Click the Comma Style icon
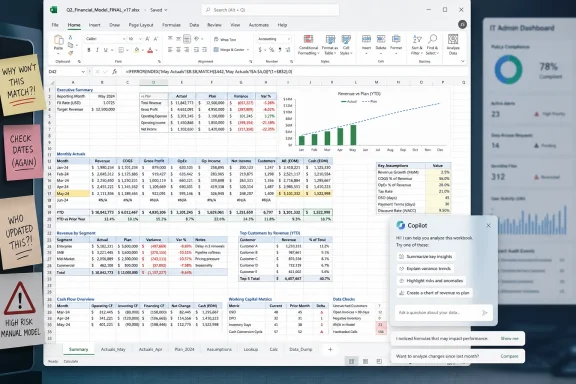Image resolution: width=576 pixels, height=384 pixels. (x=280, y=50)
